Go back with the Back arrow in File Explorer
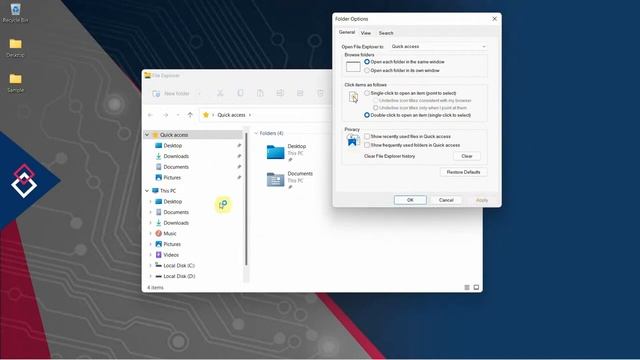640x360 pixels. [150, 115]
